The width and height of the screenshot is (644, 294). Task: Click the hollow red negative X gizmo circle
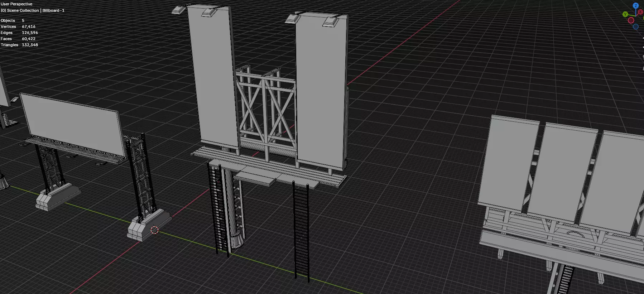(x=631, y=20)
